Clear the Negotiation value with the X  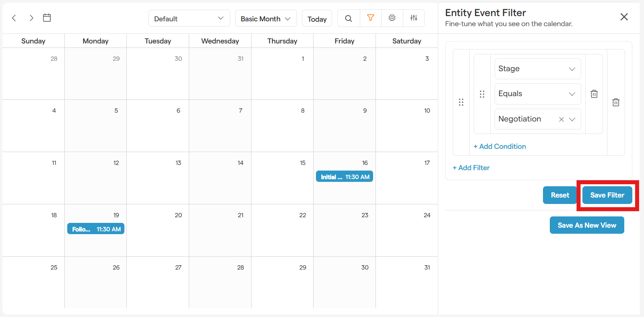point(561,119)
